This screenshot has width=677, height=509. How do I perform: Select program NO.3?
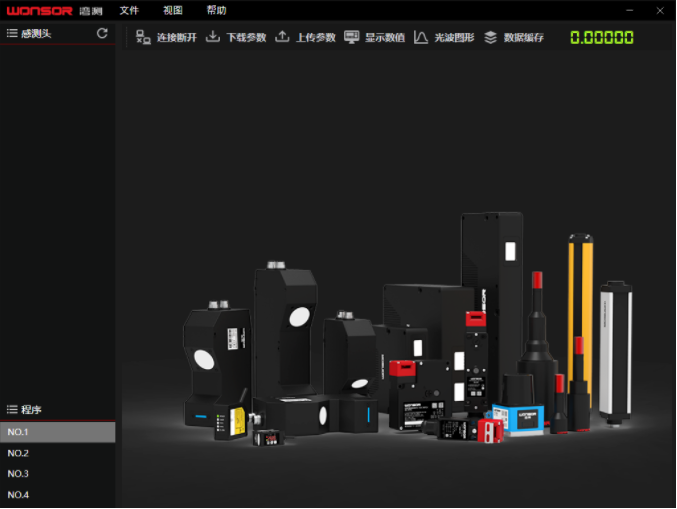(x=58, y=474)
